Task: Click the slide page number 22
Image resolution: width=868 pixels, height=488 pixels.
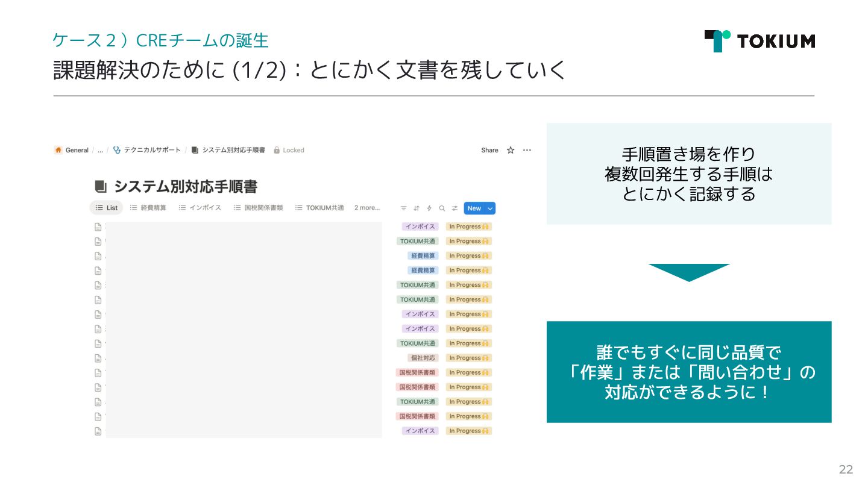Action: tap(846, 470)
